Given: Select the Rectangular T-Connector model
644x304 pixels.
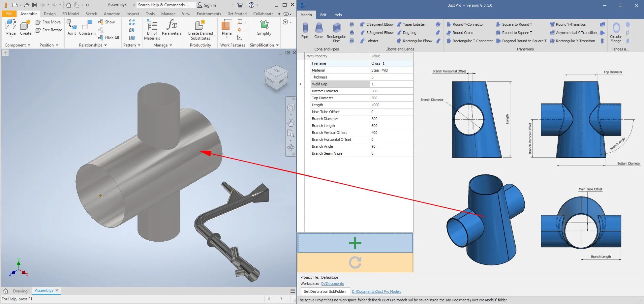Looking at the screenshot, I should point(470,41).
